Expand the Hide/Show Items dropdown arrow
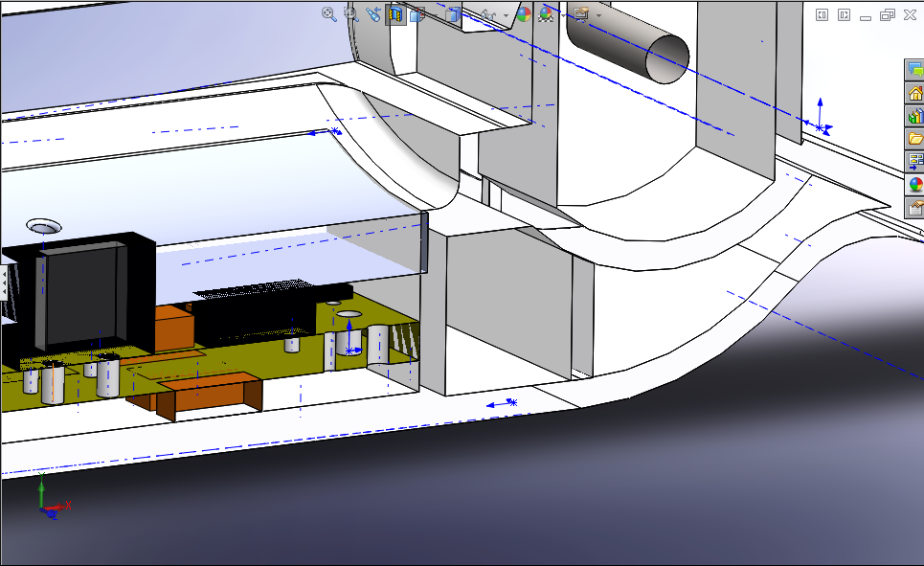This screenshot has width=924, height=566. click(x=506, y=16)
